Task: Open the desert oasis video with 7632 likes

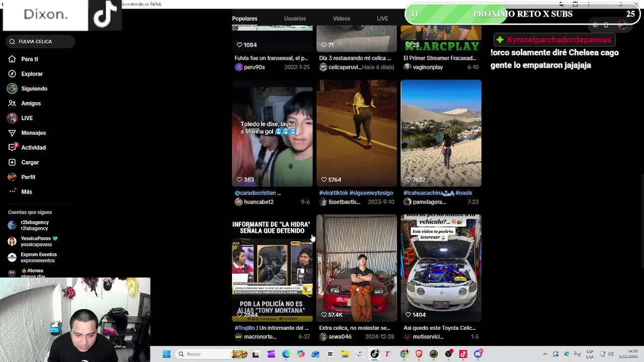Action: pos(441,133)
